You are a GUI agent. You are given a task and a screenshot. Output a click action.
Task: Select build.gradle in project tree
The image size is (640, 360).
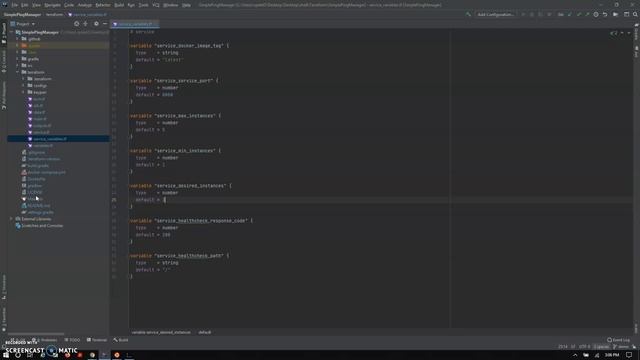(38, 166)
